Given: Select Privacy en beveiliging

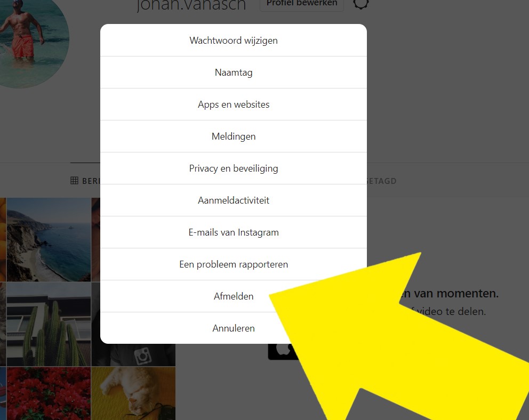Looking at the screenshot, I should point(234,168).
